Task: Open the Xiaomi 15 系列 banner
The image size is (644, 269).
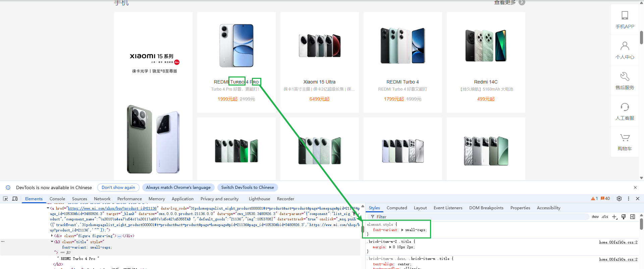Action: click(x=153, y=96)
